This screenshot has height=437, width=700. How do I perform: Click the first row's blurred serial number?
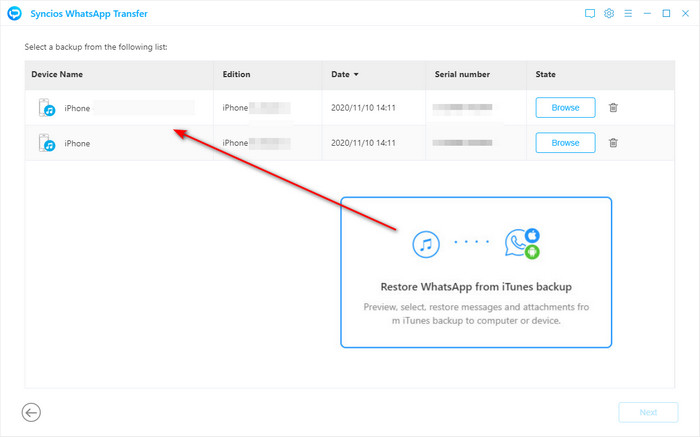[x=462, y=107]
